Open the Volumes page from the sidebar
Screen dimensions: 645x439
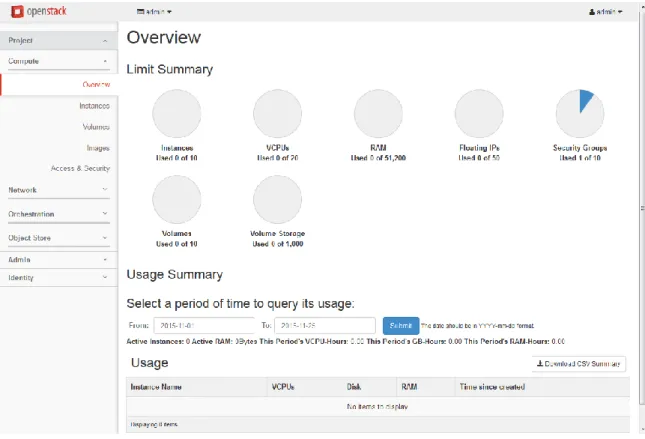[96, 127]
